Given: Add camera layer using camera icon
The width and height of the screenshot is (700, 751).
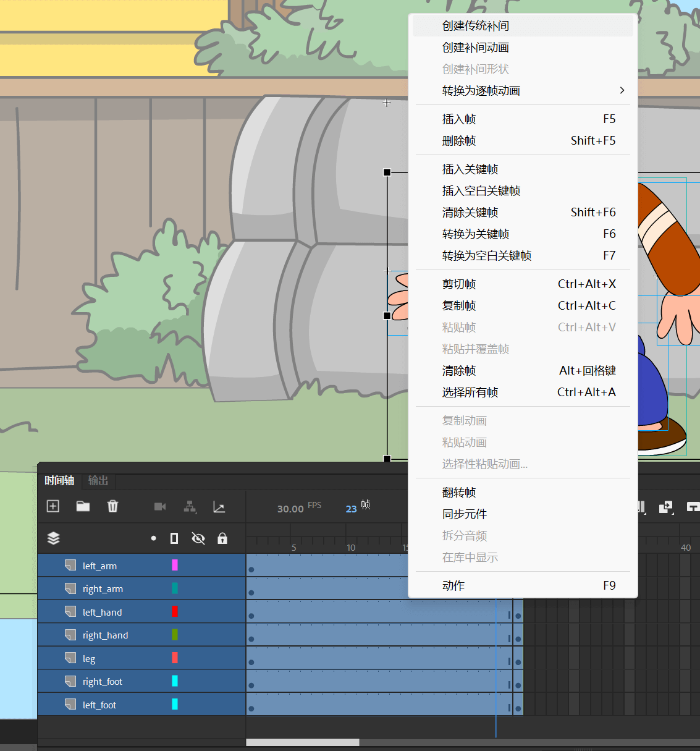Looking at the screenshot, I should click(x=160, y=507).
